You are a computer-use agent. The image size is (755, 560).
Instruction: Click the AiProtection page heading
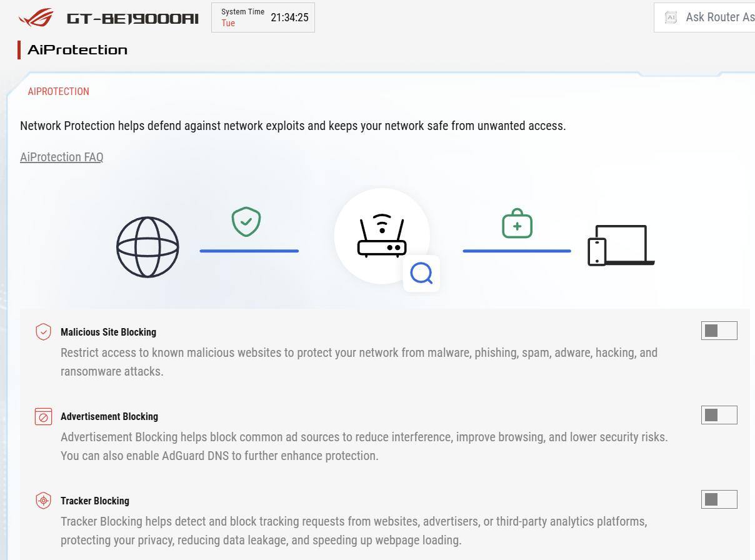pyautogui.click(x=77, y=50)
